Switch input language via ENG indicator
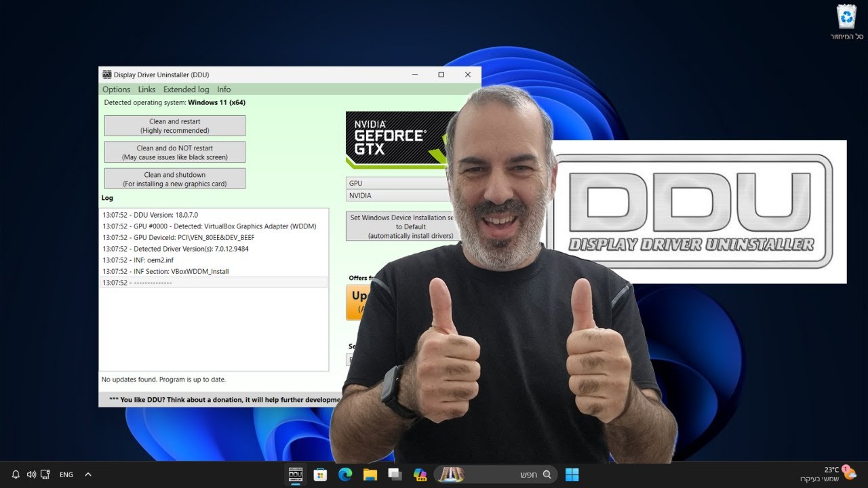The width and height of the screenshot is (868, 488). coord(66,474)
